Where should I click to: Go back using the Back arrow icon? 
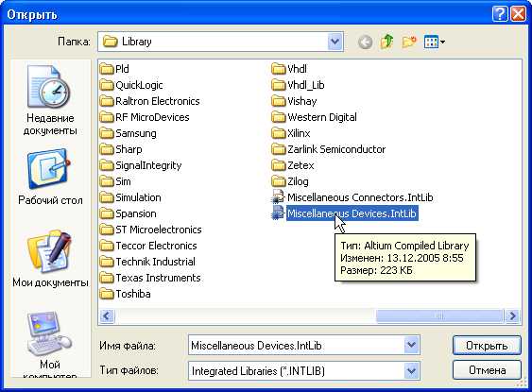tap(365, 43)
